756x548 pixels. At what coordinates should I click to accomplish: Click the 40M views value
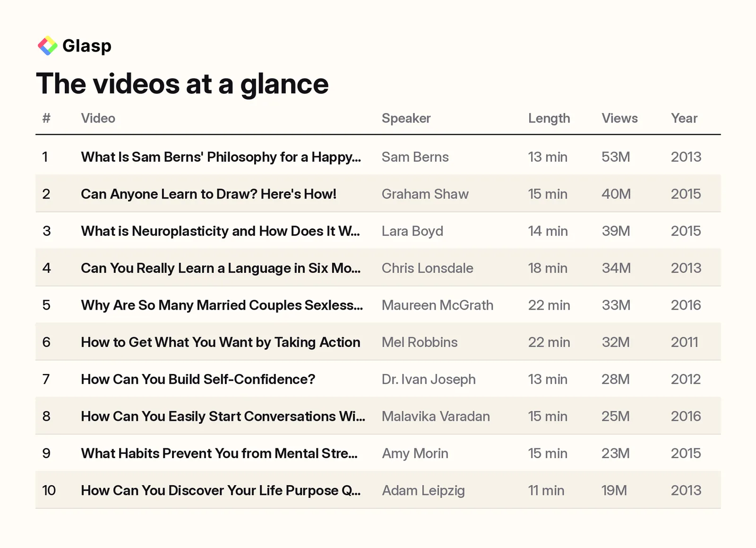616,194
